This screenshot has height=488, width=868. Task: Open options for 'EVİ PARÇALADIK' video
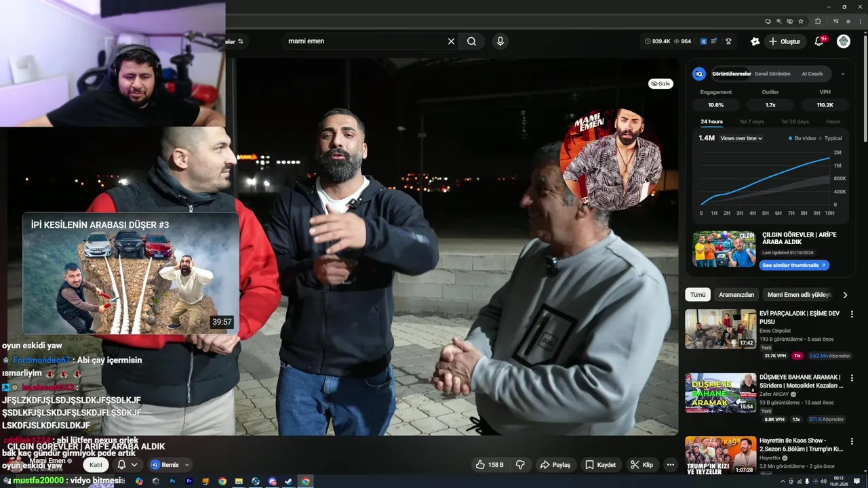coord(852,314)
